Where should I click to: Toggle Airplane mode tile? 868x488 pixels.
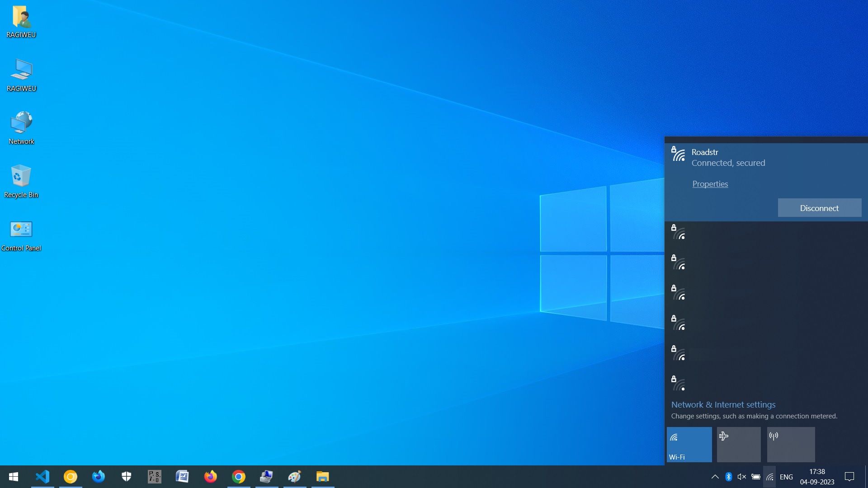point(739,445)
